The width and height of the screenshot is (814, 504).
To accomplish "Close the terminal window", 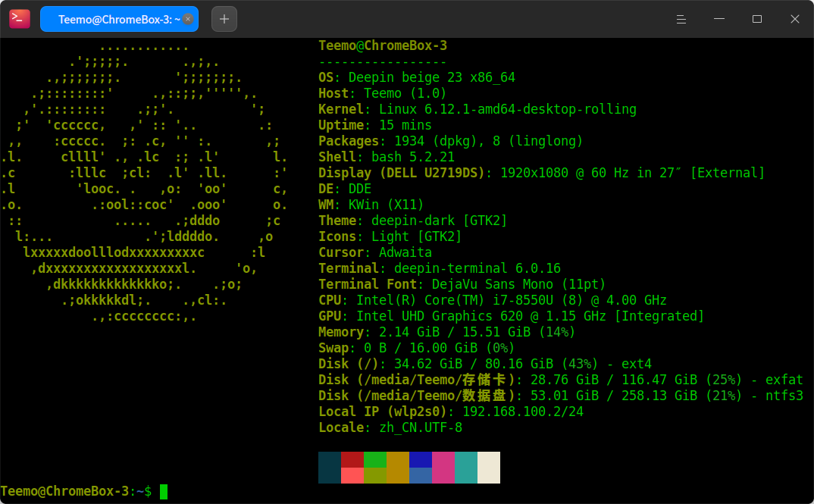I will [795, 19].
